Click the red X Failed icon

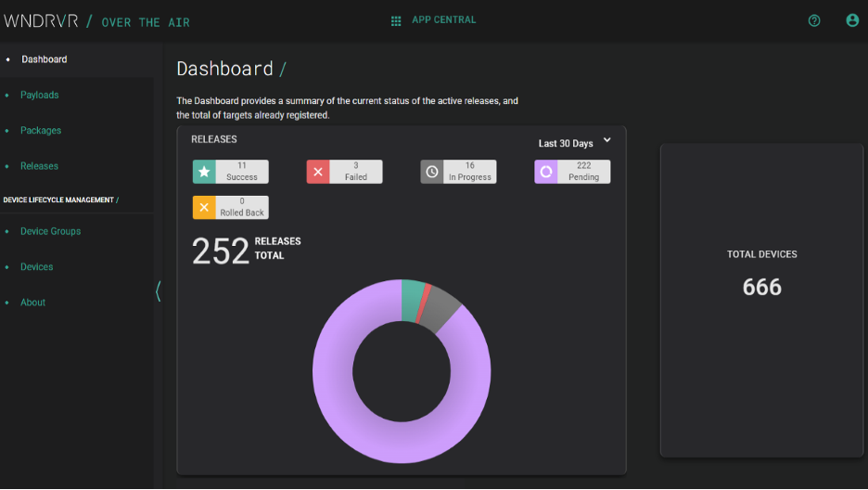[318, 172]
